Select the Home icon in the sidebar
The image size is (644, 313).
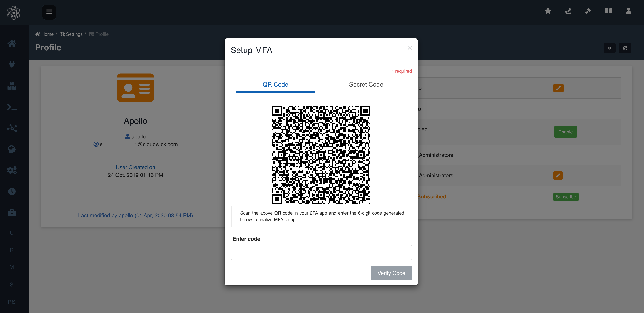pyautogui.click(x=12, y=43)
